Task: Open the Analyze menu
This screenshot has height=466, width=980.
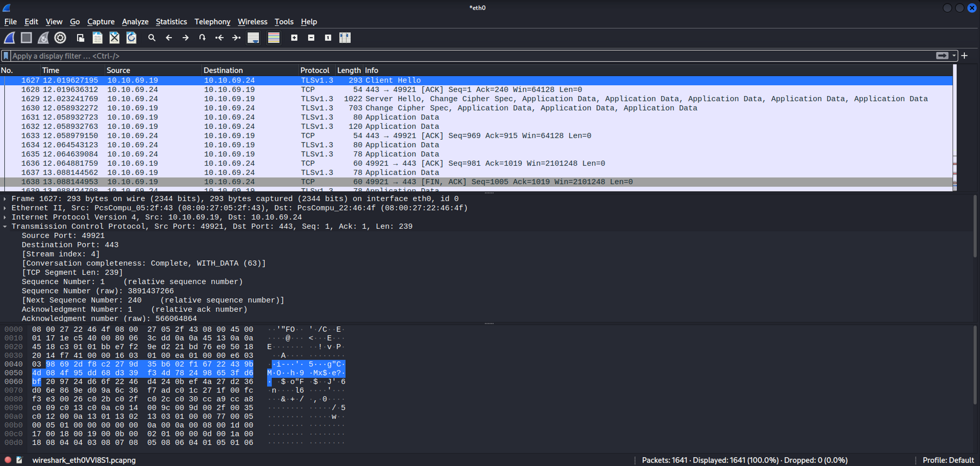Action: [135, 22]
